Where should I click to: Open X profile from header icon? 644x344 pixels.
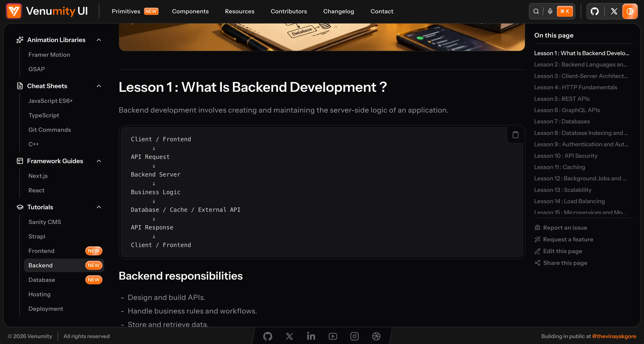tap(614, 11)
